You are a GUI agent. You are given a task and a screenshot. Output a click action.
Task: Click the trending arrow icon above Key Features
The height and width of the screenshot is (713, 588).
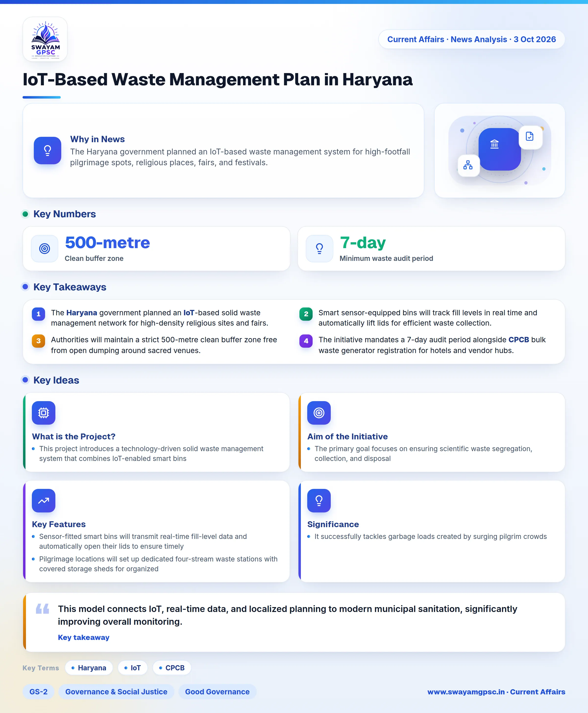(x=44, y=500)
